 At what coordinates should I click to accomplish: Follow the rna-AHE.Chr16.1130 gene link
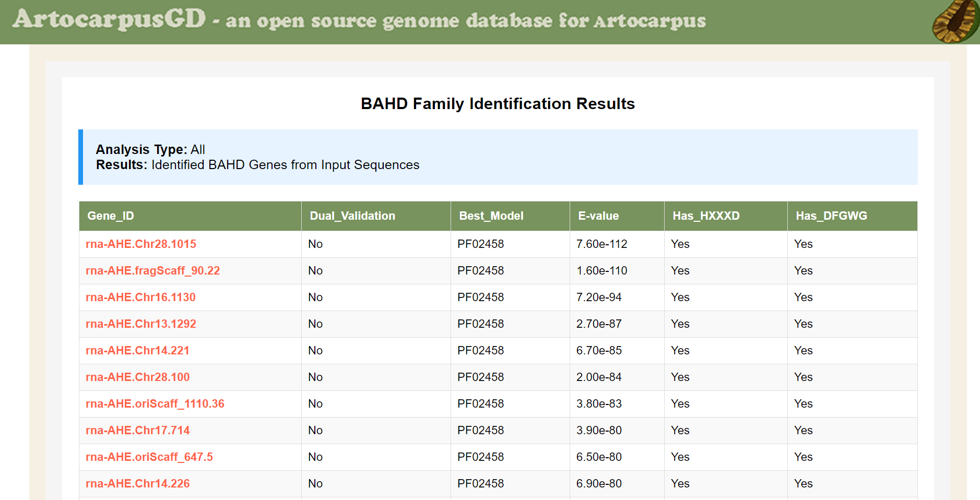point(140,297)
